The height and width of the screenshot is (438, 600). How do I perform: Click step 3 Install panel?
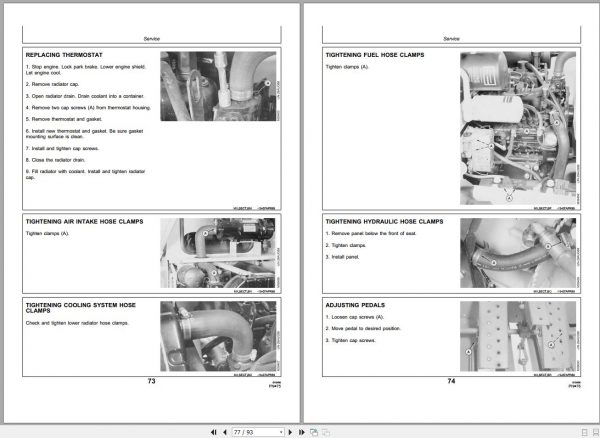pos(342,257)
